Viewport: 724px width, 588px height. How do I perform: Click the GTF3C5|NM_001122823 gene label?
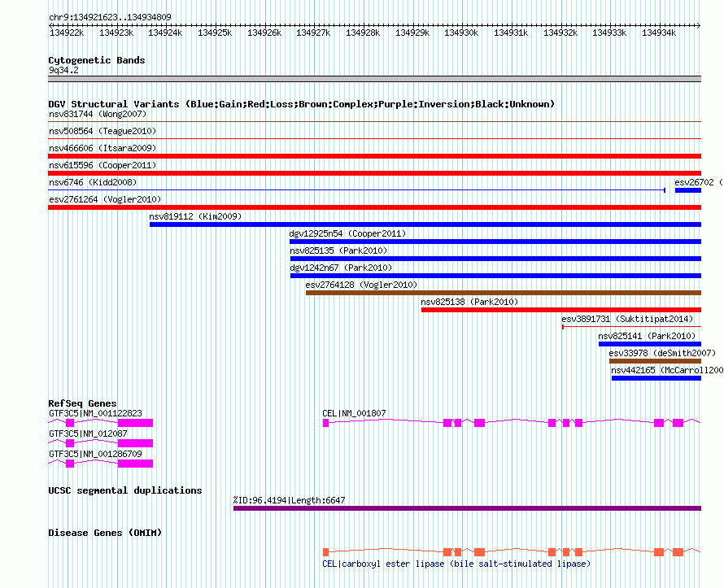95,413
